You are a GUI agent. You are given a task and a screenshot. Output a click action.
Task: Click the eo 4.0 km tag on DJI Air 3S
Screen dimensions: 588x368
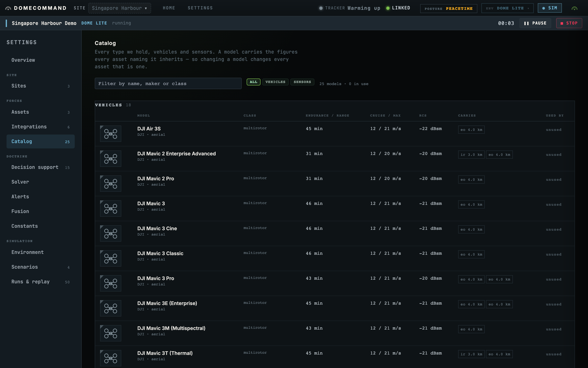click(471, 130)
